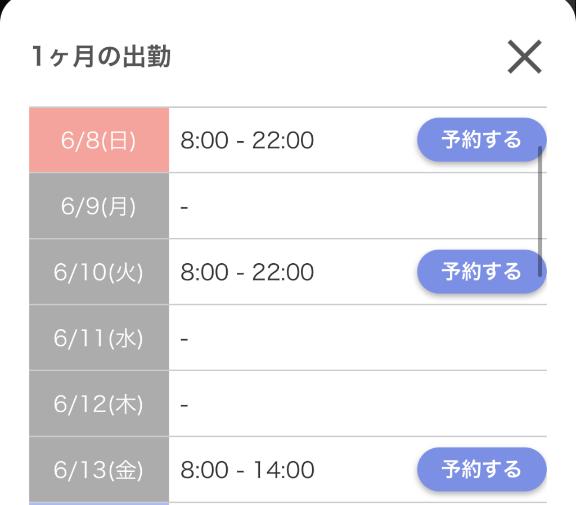Click the 1ヶ月の出勤 heading text
The image size is (576, 505).
pos(101,57)
